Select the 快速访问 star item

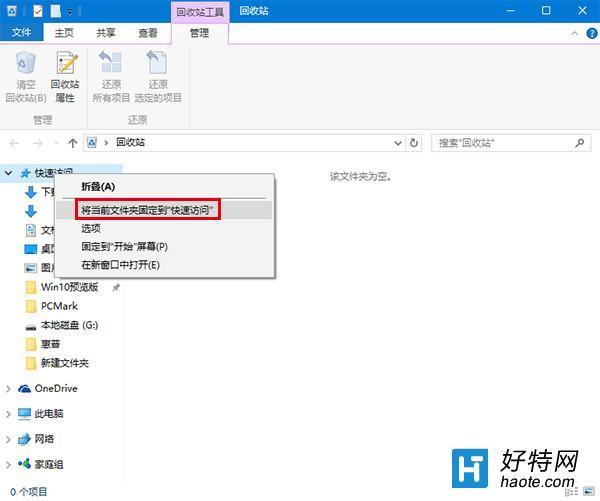[26, 173]
